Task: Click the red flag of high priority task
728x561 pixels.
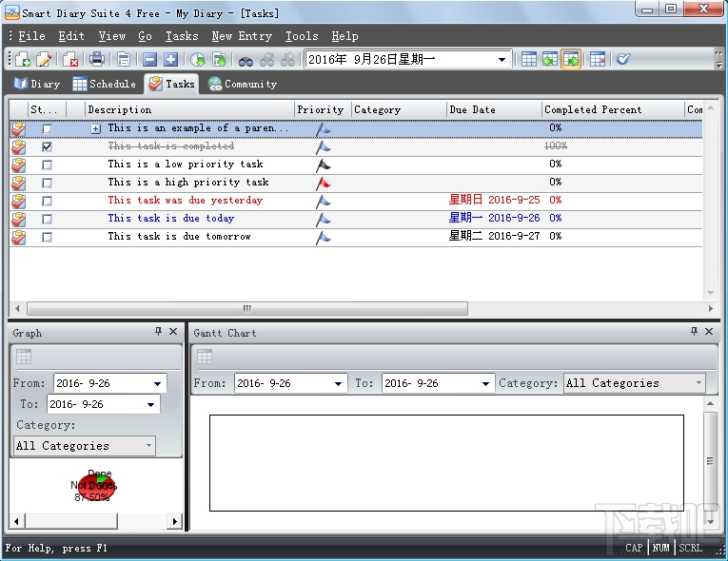Action: pos(324,184)
